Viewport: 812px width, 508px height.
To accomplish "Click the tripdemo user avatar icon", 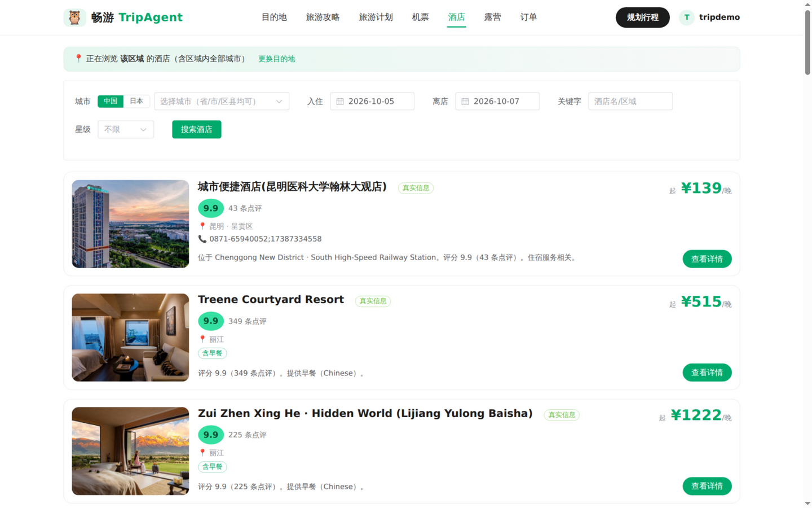I will click(x=686, y=17).
